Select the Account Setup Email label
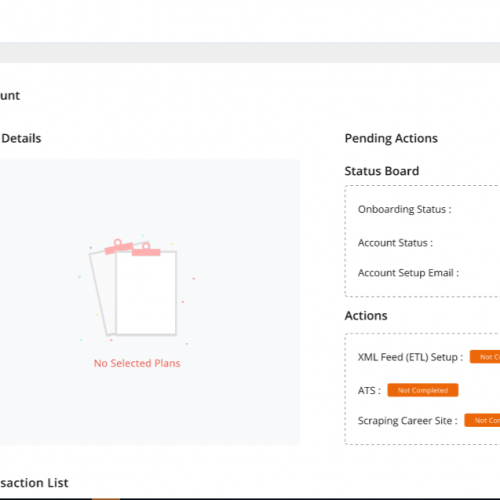The width and height of the screenshot is (500, 500). click(408, 273)
